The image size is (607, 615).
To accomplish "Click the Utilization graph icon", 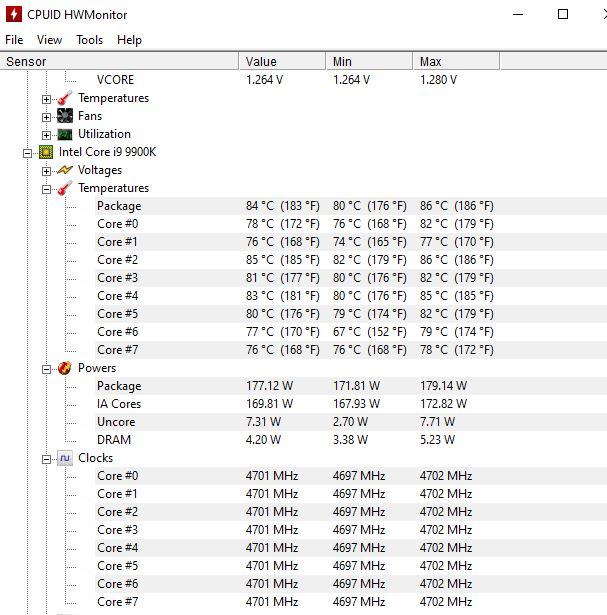I will click(x=65, y=134).
